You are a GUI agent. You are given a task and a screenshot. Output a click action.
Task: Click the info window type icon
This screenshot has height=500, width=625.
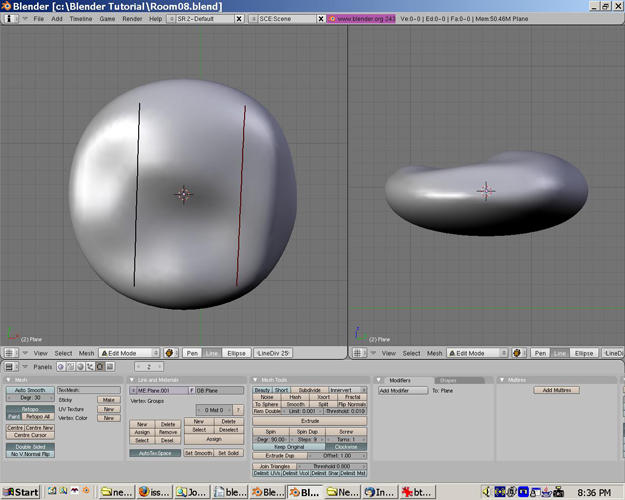pyautogui.click(x=10, y=19)
